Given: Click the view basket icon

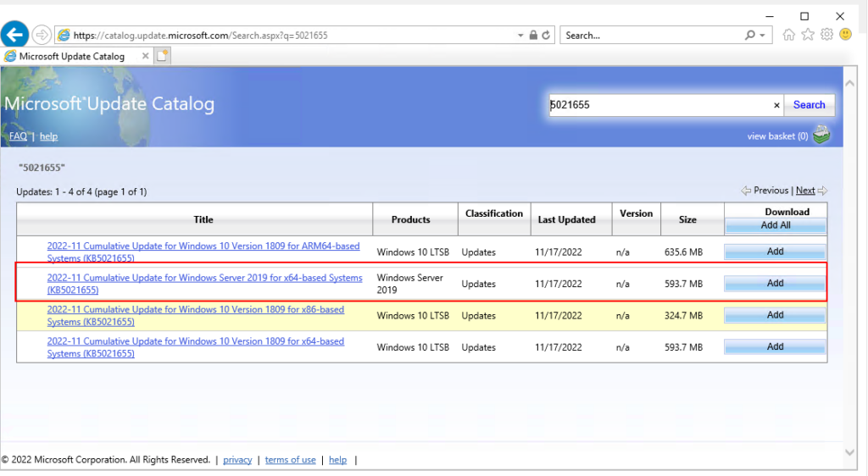Looking at the screenshot, I should tap(821, 135).
